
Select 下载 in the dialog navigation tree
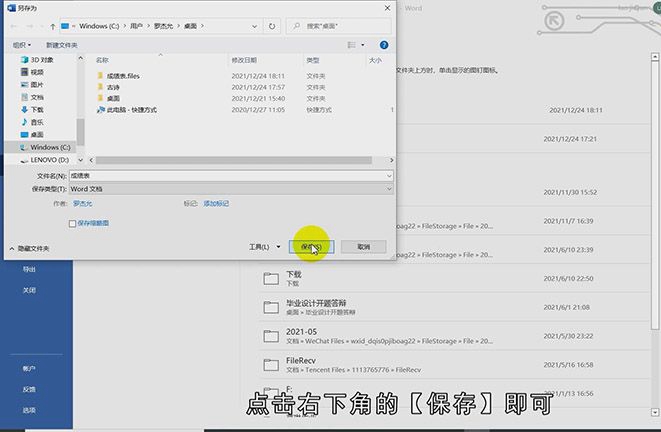click(x=32, y=110)
